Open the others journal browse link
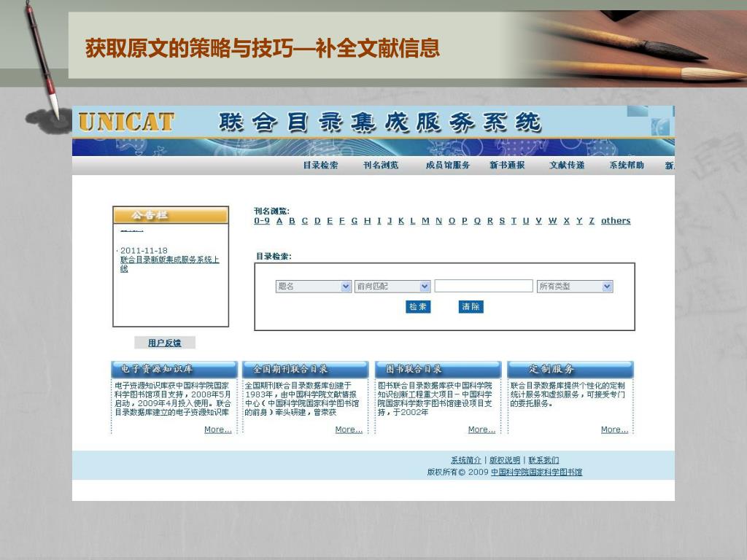The height and width of the screenshot is (560, 747). [x=616, y=221]
